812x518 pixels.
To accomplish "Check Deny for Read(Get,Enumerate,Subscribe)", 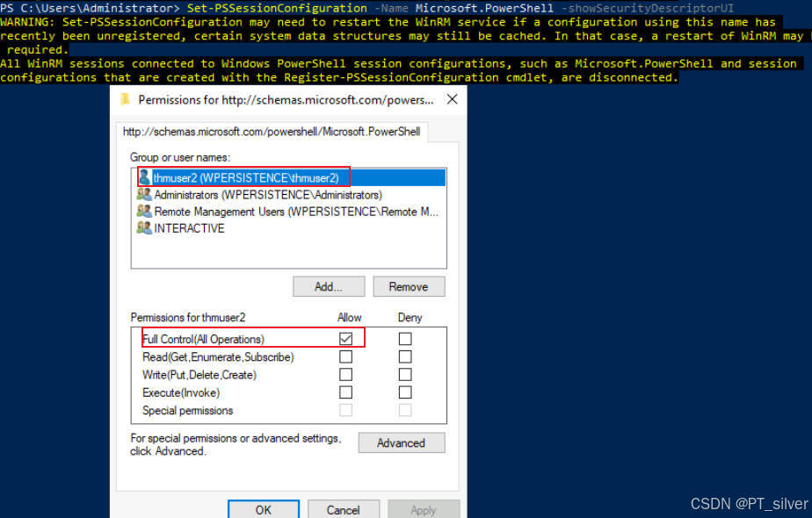I will pos(405,356).
